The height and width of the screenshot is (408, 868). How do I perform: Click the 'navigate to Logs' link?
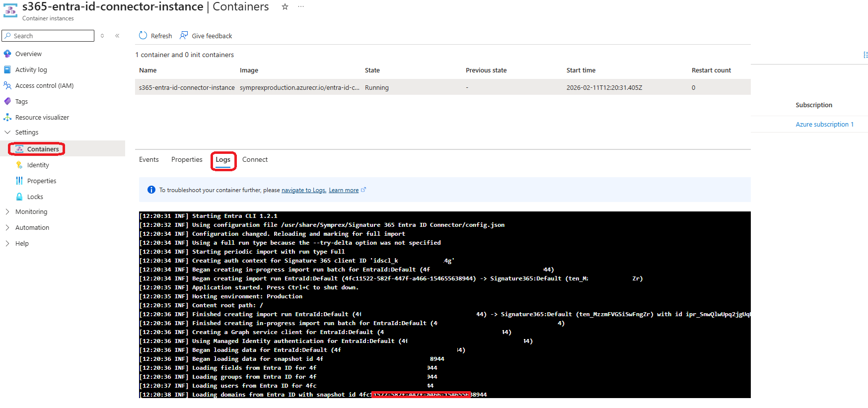304,190
